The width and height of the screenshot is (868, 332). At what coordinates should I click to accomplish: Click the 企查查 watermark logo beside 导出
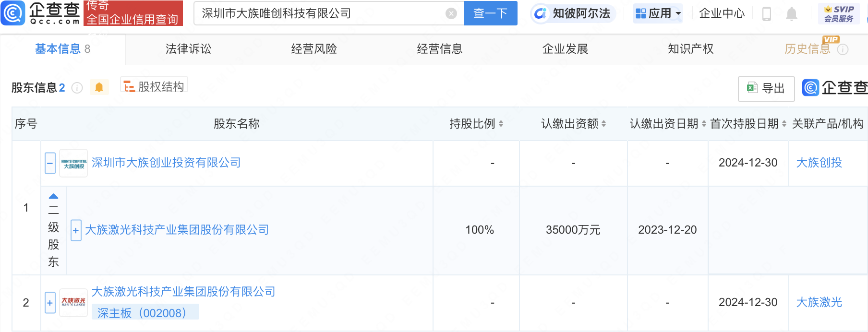[835, 88]
